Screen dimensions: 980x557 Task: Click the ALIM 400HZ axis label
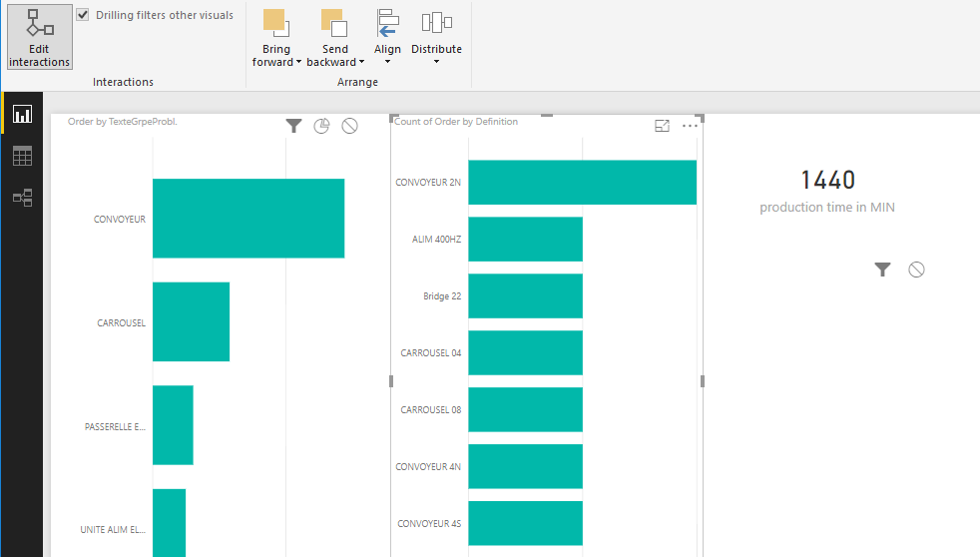pyautogui.click(x=436, y=240)
